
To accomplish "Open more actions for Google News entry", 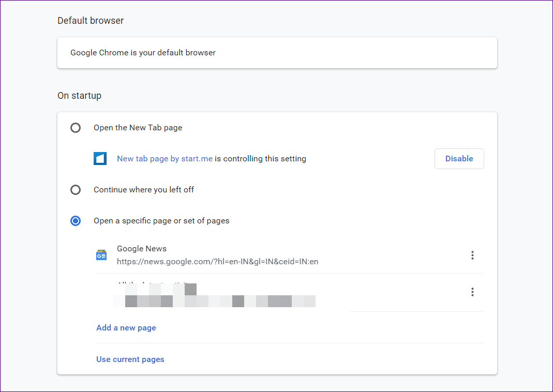I will pyautogui.click(x=472, y=255).
